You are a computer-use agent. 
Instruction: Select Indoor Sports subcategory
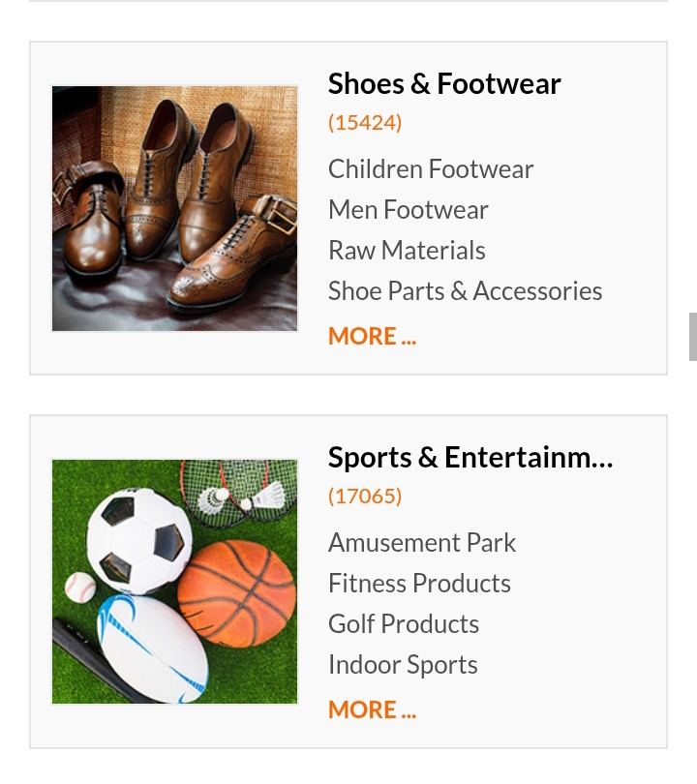tap(403, 665)
